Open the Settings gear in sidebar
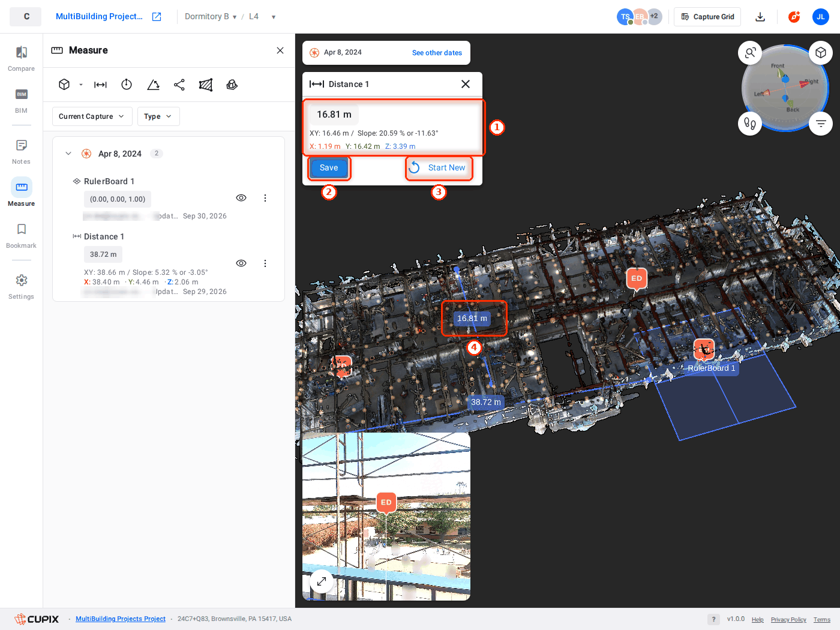This screenshot has height=630, width=840. pos(21,286)
